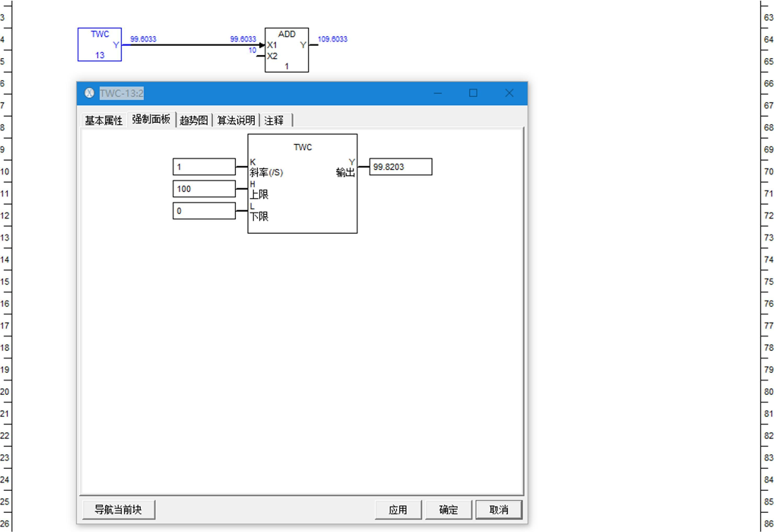Close the TWC-13:2 dialog

pyautogui.click(x=509, y=93)
